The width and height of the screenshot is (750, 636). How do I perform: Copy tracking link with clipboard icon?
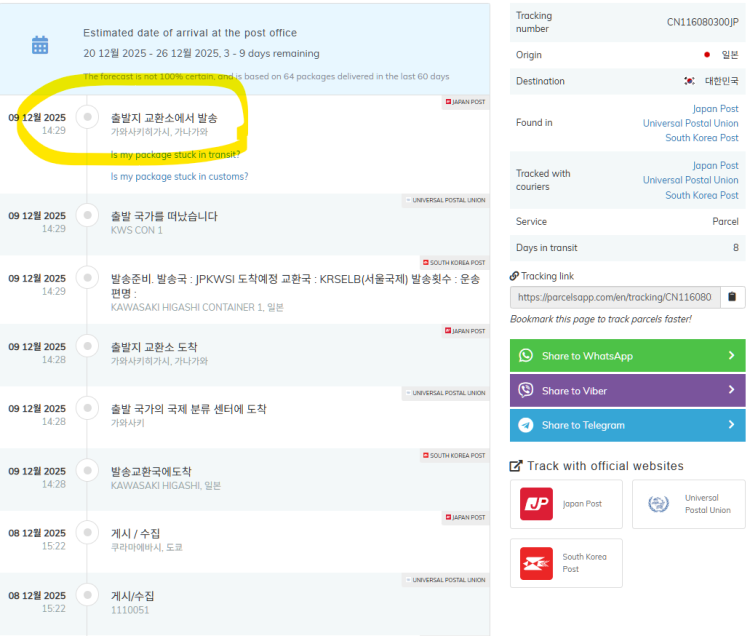[x=731, y=297]
